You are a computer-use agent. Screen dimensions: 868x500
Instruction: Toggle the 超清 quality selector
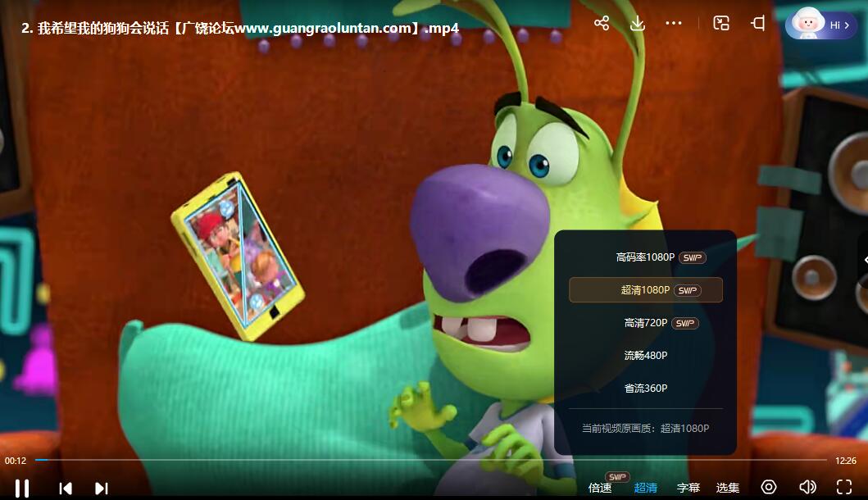pyautogui.click(x=645, y=488)
